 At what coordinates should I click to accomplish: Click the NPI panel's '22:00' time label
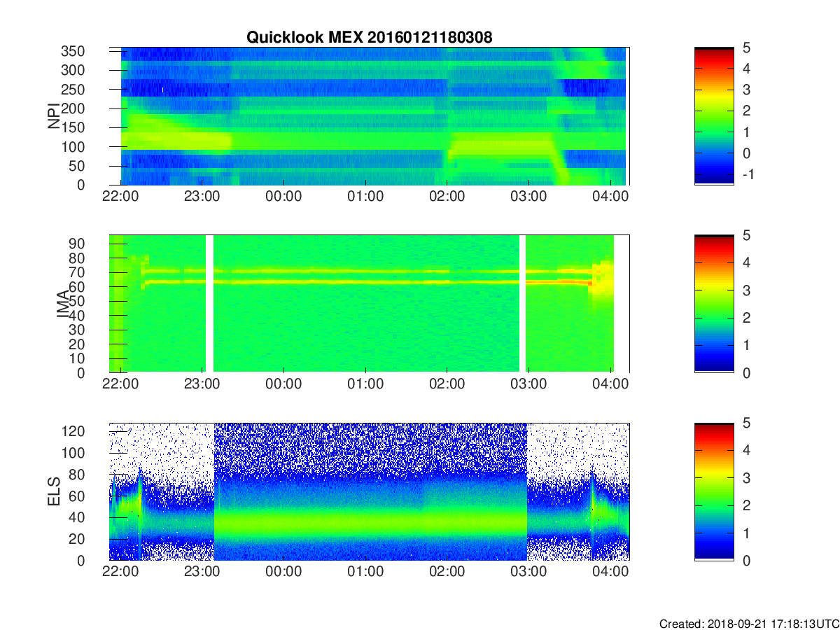pos(121,197)
